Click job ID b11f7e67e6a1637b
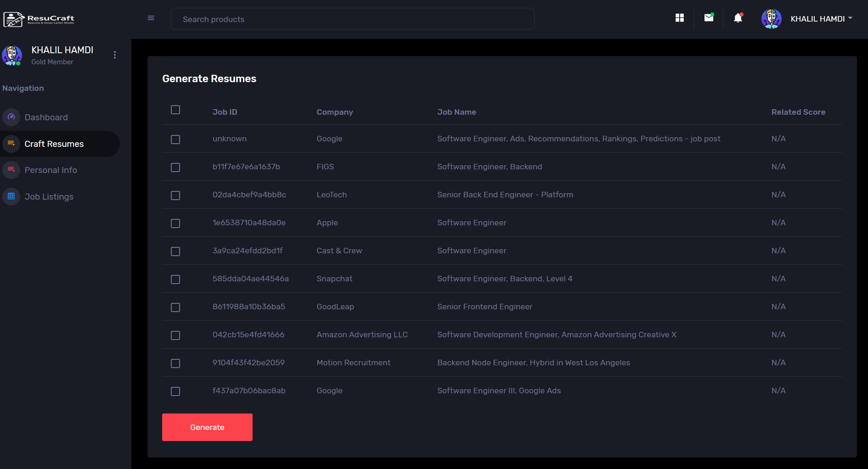Image resolution: width=868 pixels, height=469 pixels. (x=246, y=167)
